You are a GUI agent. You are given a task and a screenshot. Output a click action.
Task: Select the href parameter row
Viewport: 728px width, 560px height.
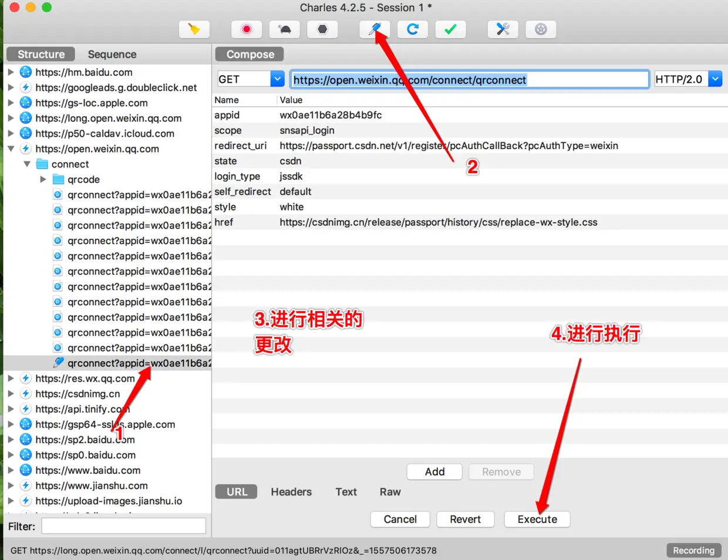[470, 222]
